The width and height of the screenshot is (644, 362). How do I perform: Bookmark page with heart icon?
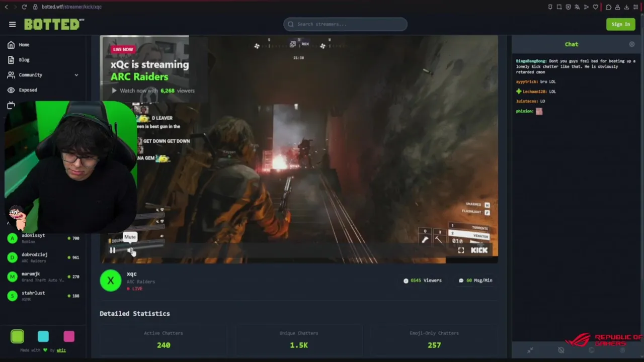click(596, 7)
